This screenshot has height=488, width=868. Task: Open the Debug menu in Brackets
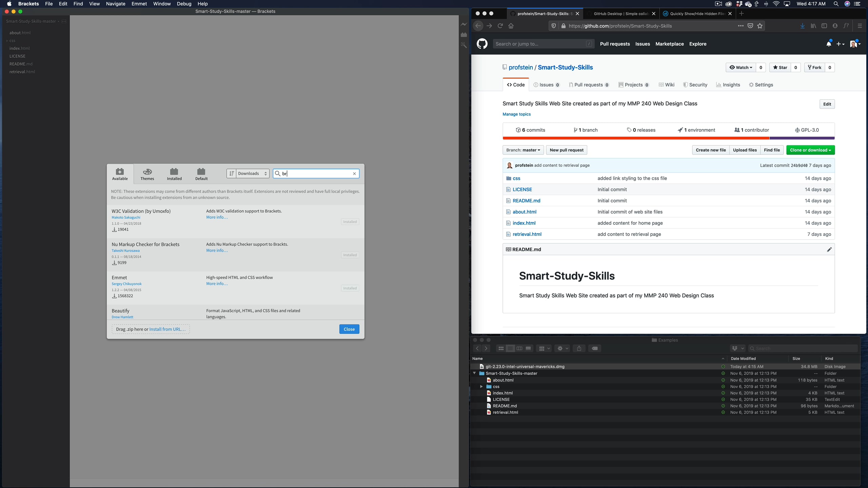183,4
